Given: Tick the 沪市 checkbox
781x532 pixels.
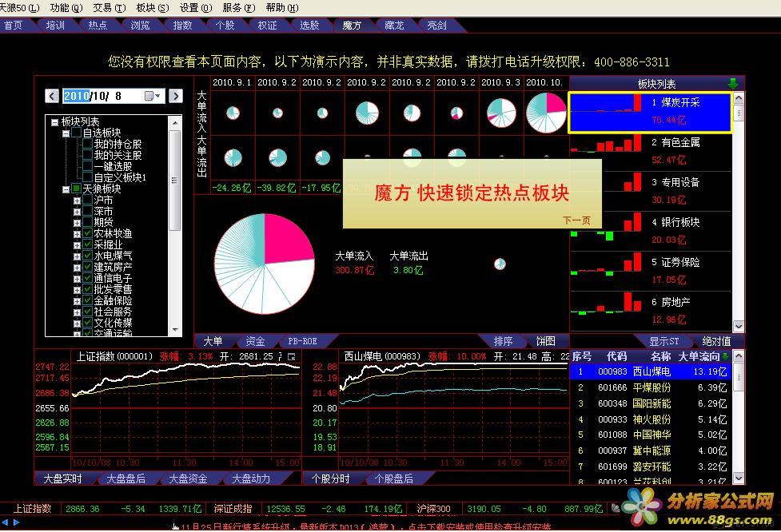Looking at the screenshot, I should coord(88,200).
